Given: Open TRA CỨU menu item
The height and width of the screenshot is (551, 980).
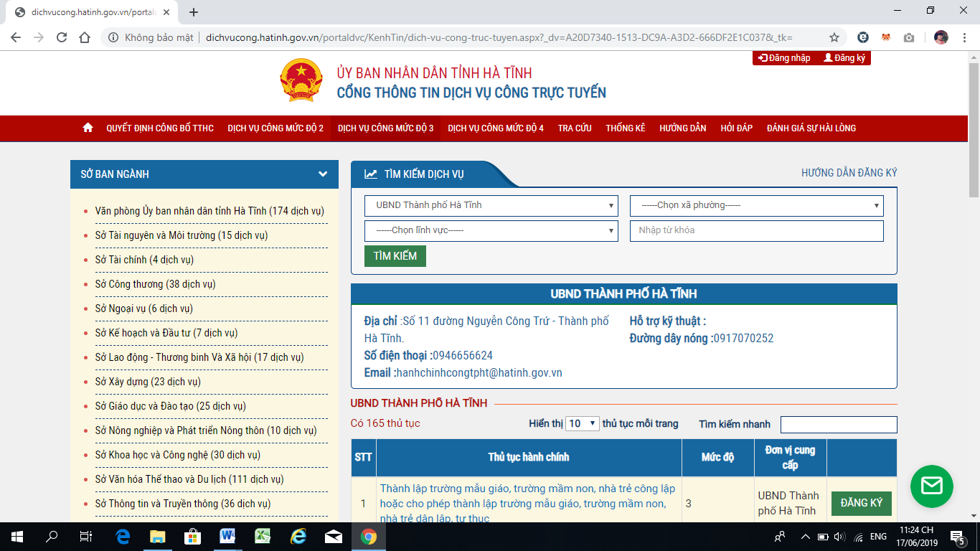Looking at the screenshot, I should (575, 128).
